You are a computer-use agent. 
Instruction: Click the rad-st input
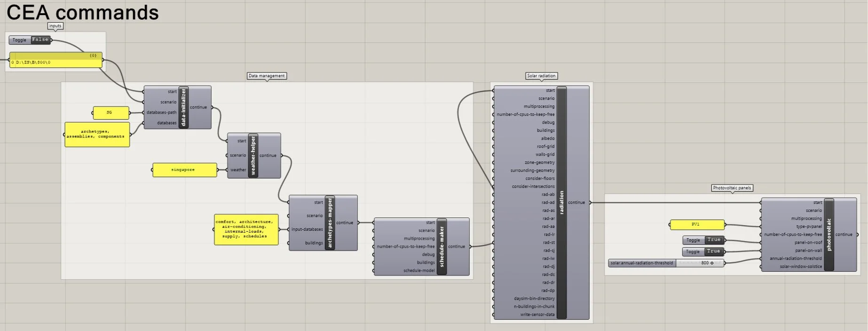[549, 242]
